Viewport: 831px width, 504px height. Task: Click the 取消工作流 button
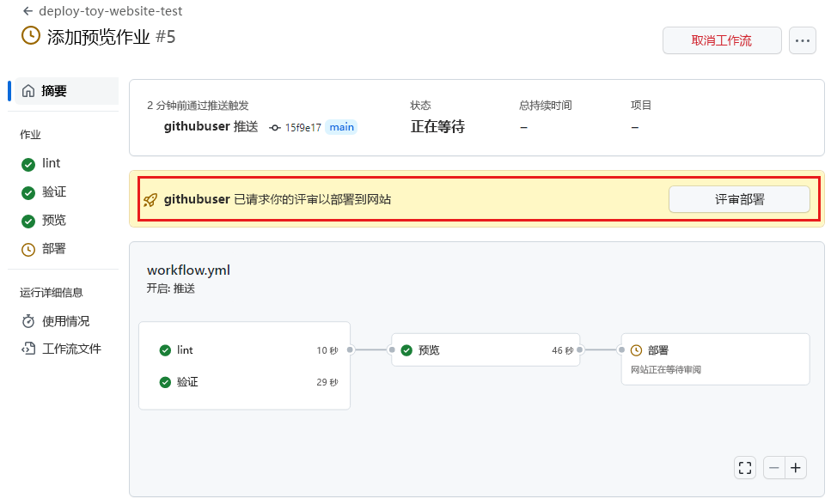[722, 40]
